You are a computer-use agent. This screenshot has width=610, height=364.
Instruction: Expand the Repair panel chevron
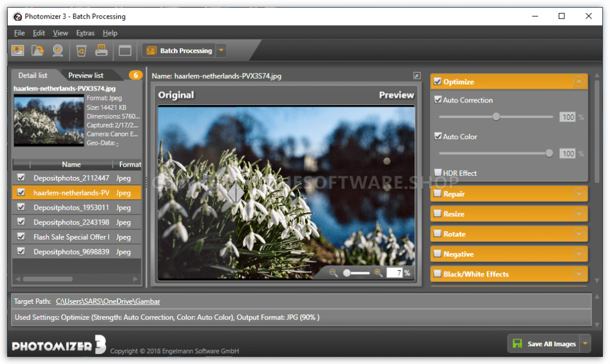tap(579, 193)
